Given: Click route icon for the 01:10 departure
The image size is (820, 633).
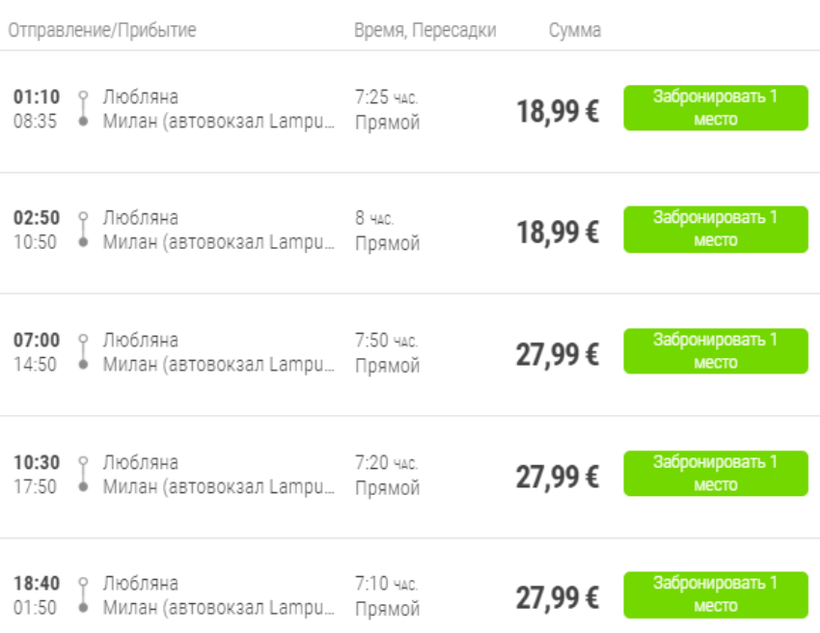Looking at the screenshot, I should pos(83,108).
